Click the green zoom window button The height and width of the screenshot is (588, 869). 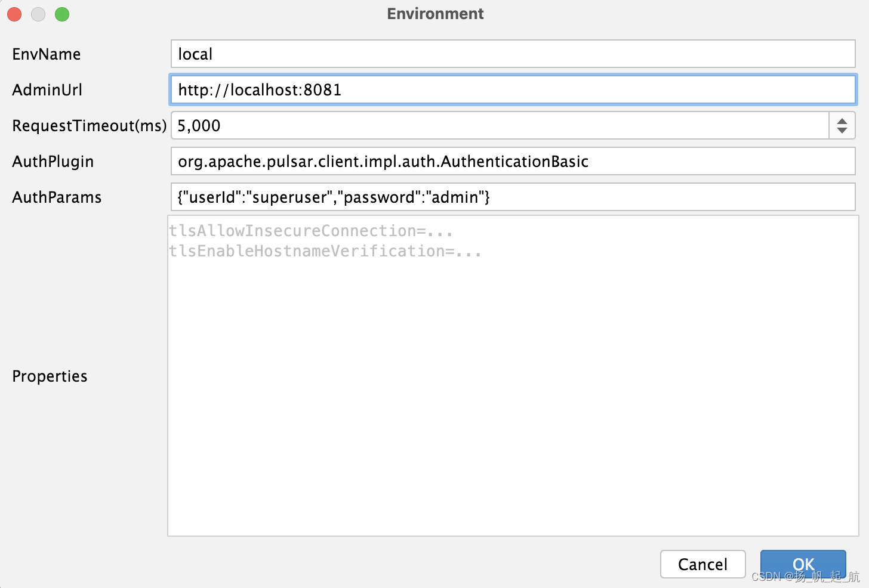point(61,14)
